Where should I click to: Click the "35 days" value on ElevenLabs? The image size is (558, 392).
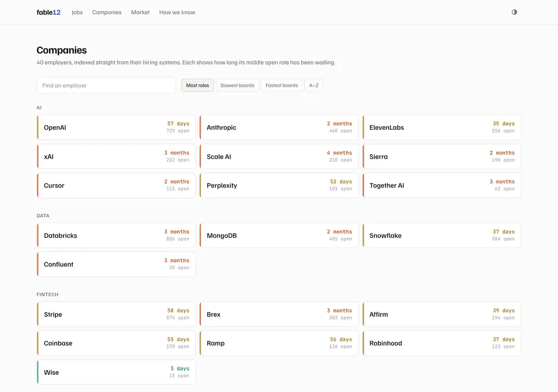click(504, 124)
